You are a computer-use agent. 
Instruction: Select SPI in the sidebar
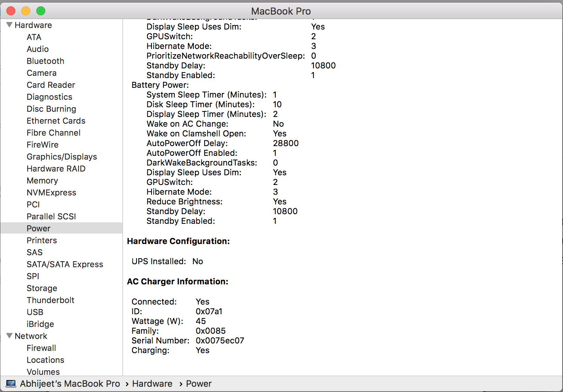pyautogui.click(x=33, y=276)
